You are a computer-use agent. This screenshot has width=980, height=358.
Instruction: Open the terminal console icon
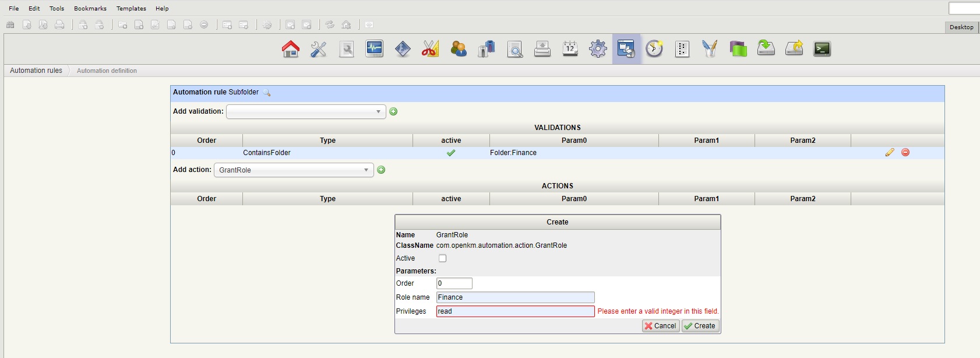(822, 49)
